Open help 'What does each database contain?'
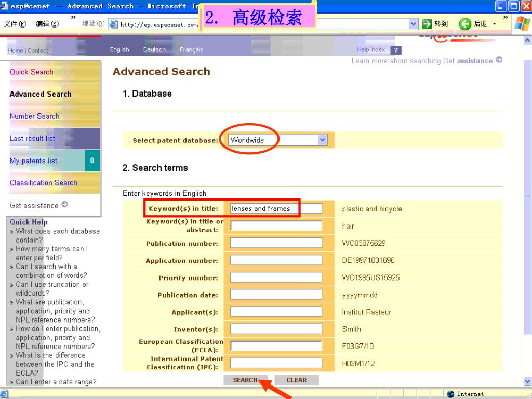The height and width of the screenshot is (399, 532). [x=58, y=235]
